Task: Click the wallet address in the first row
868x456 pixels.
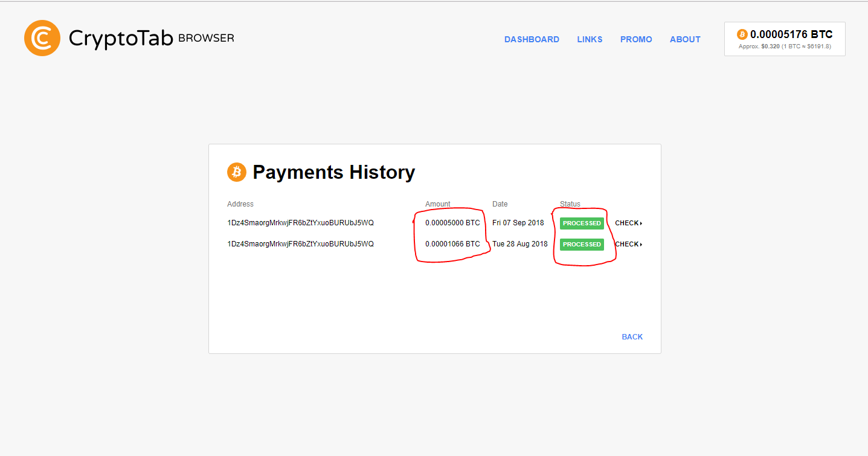Action: click(301, 223)
